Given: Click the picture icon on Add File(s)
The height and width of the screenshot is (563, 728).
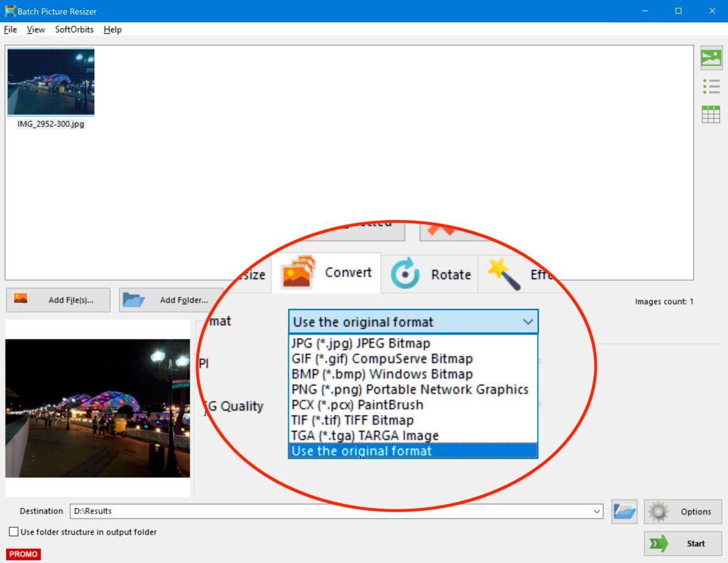Looking at the screenshot, I should 20,300.
